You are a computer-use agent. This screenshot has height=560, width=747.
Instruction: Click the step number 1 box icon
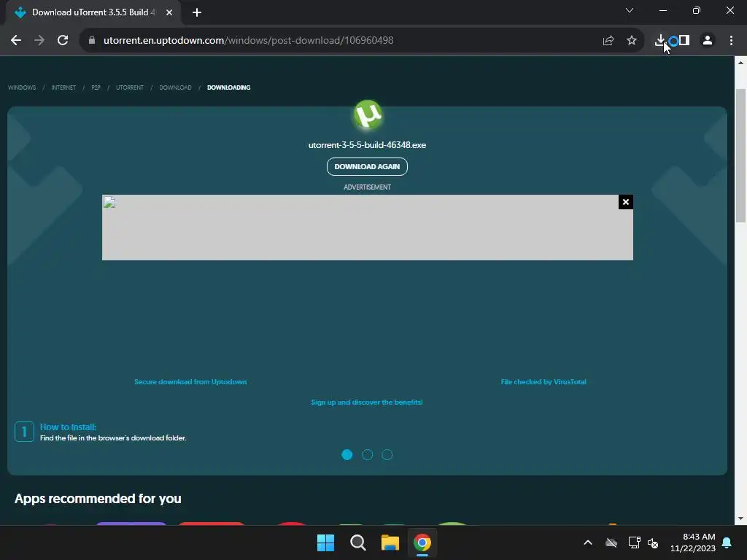(24, 432)
